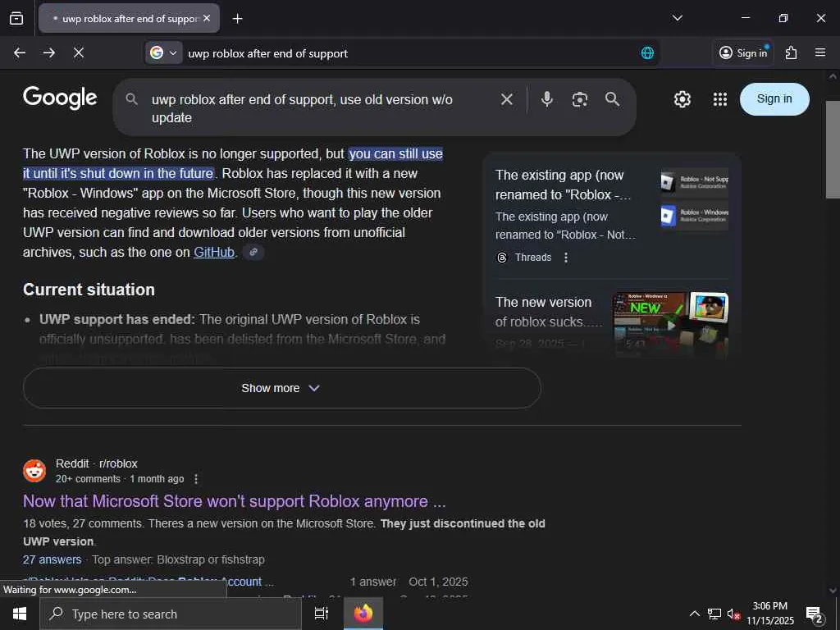Open the GitHub link in the AI overview
This screenshot has width=840, height=630.
click(x=214, y=253)
